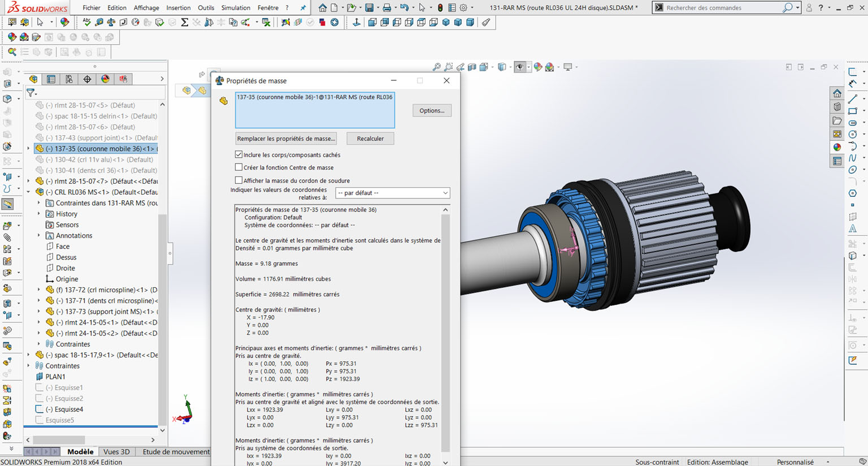Image resolution: width=868 pixels, height=466 pixels.
Task: Click the Apply Scene icon
Action: 549,67
